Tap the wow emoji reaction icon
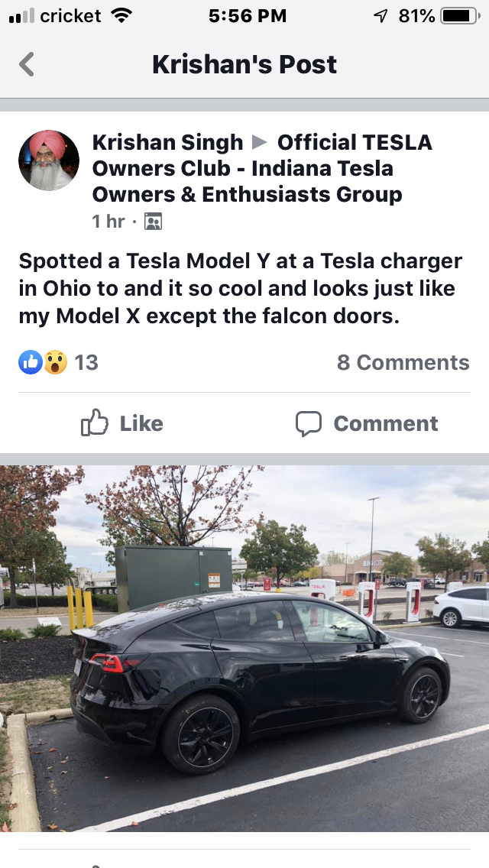The height and width of the screenshot is (868, 489). [55, 363]
